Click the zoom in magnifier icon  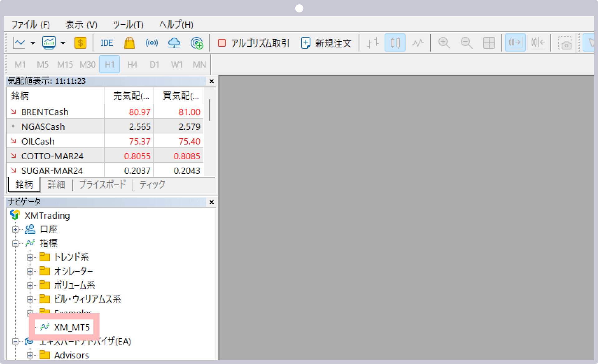(444, 43)
